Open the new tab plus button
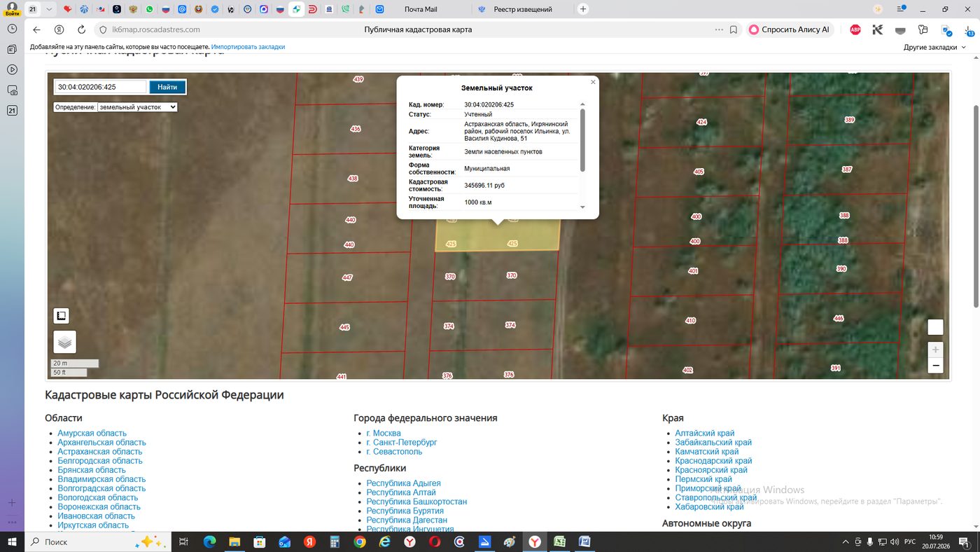This screenshot has height=552, width=980. click(583, 9)
